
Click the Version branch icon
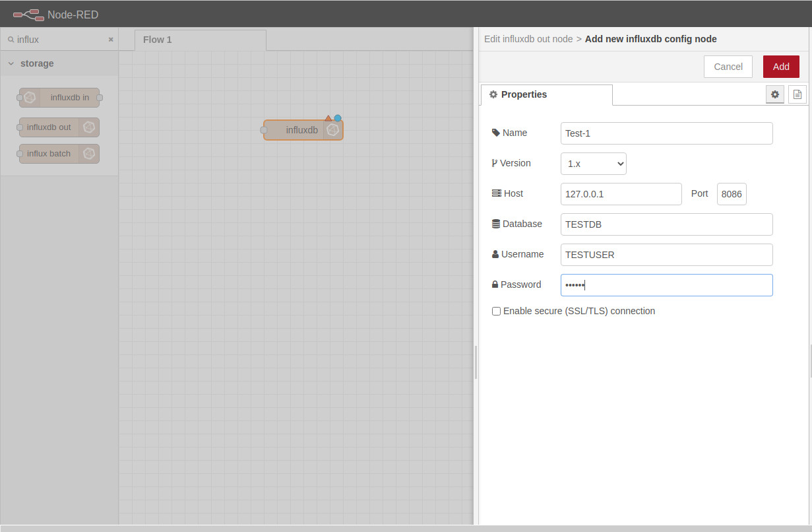pyautogui.click(x=495, y=163)
